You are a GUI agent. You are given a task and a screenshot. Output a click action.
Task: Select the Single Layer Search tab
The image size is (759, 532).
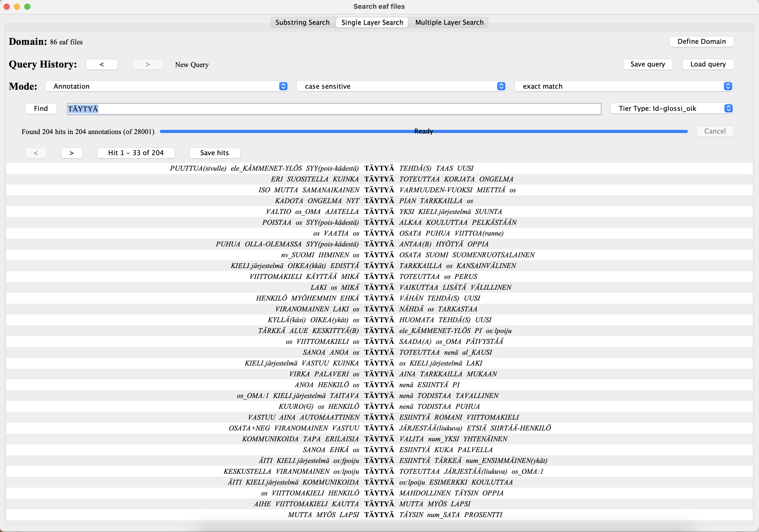click(x=372, y=22)
